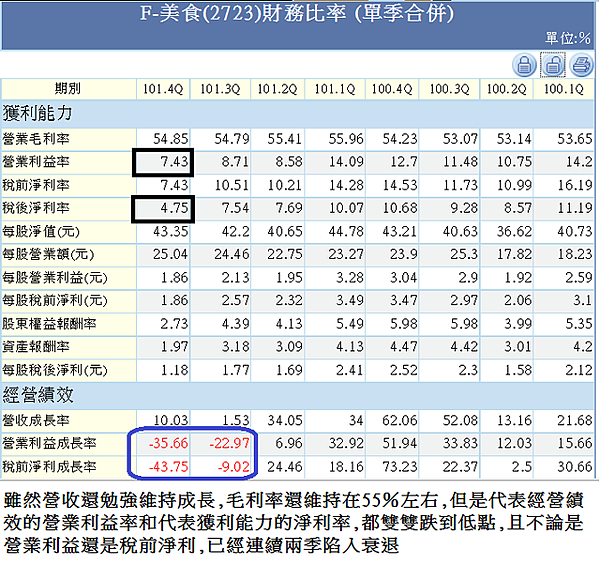Click the 73.23 pre-tax growth value
The image size is (600, 564).
399,467
